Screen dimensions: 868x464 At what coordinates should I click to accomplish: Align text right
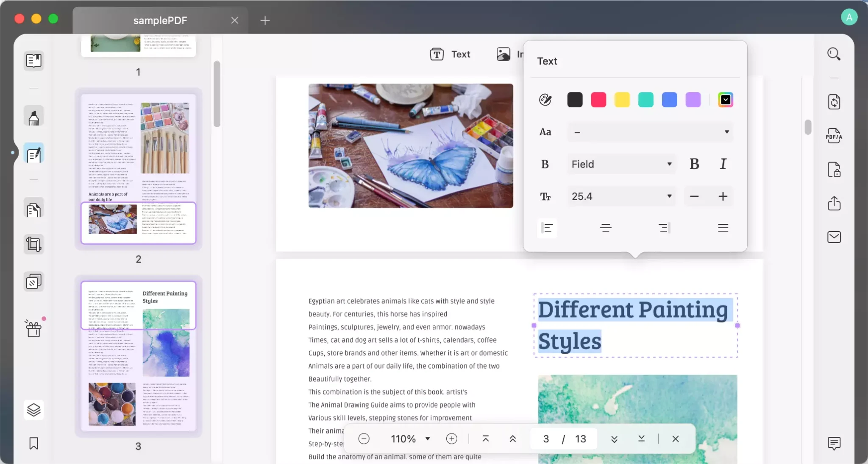(x=664, y=228)
